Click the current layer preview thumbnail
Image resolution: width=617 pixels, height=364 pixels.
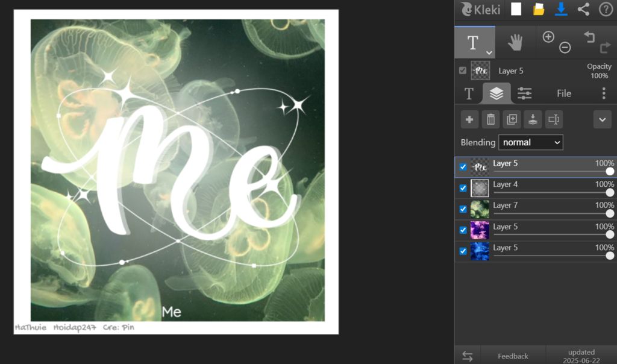(480, 71)
